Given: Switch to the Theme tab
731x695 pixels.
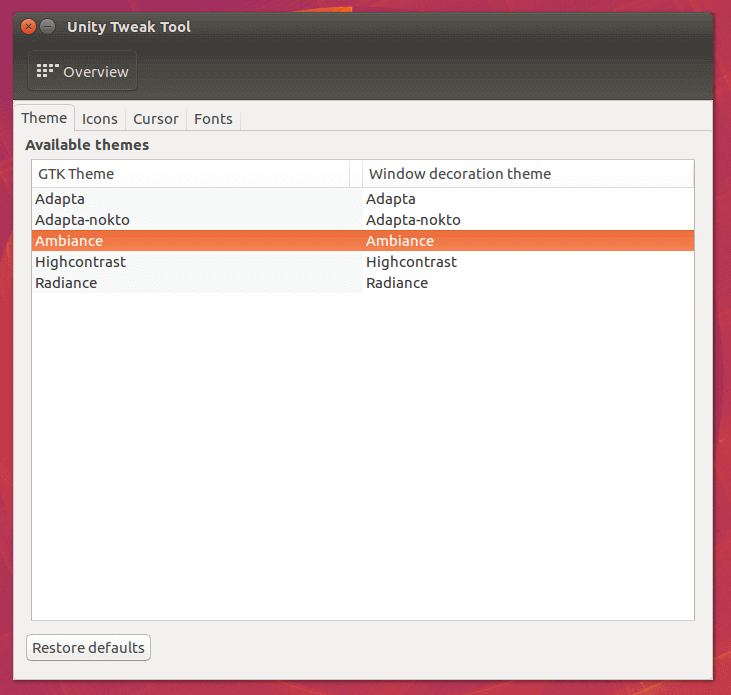Looking at the screenshot, I should (x=44, y=118).
